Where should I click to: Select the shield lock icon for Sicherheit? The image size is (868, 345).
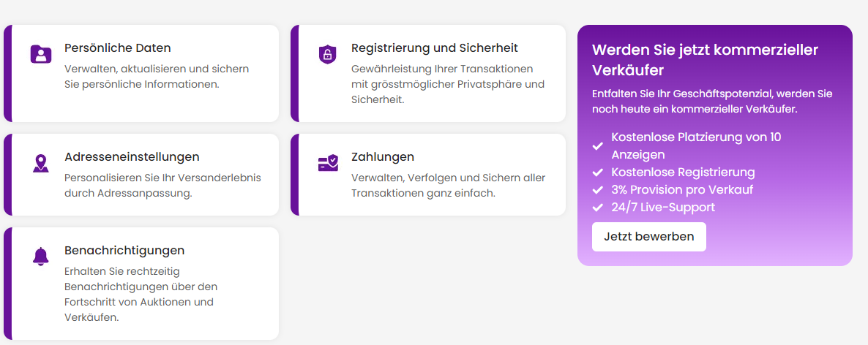pyautogui.click(x=327, y=54)
